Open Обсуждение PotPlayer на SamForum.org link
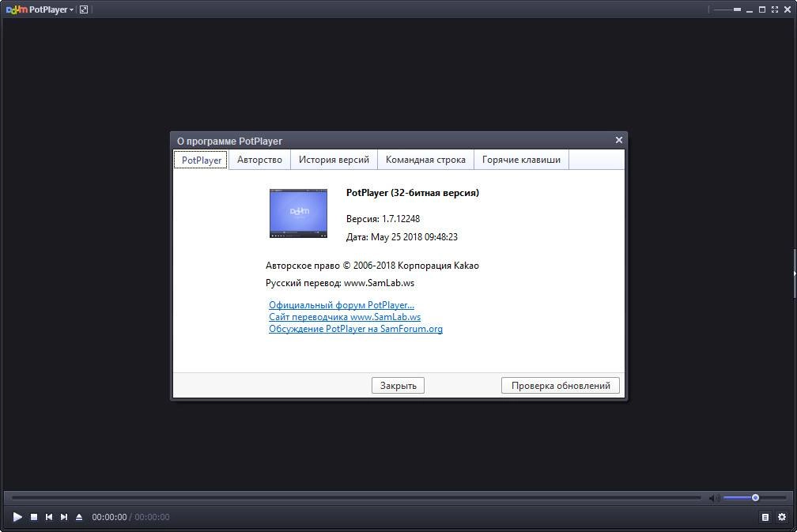The height and width of the screenshot is (532, 797). click(x=355, y=329)
